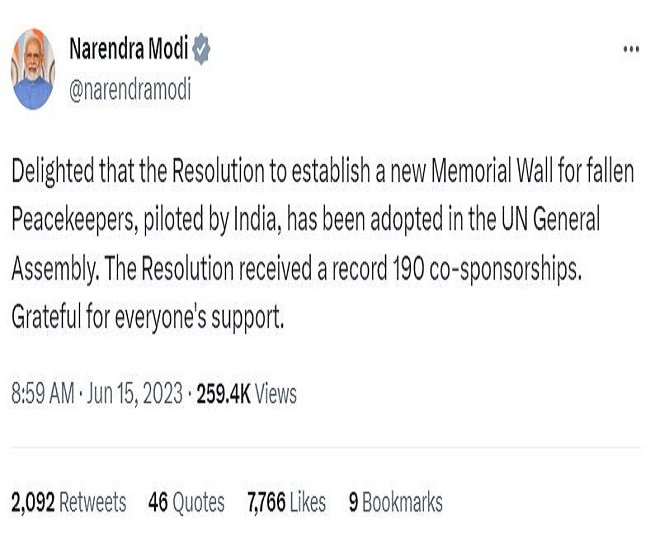Open Narendra Modi's profile picture

coord(32,69)
